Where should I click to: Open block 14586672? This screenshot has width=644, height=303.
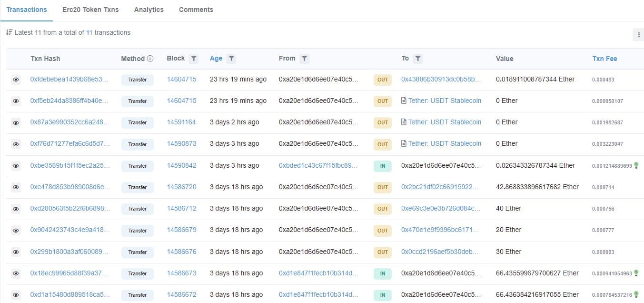(x=181, y=294)
